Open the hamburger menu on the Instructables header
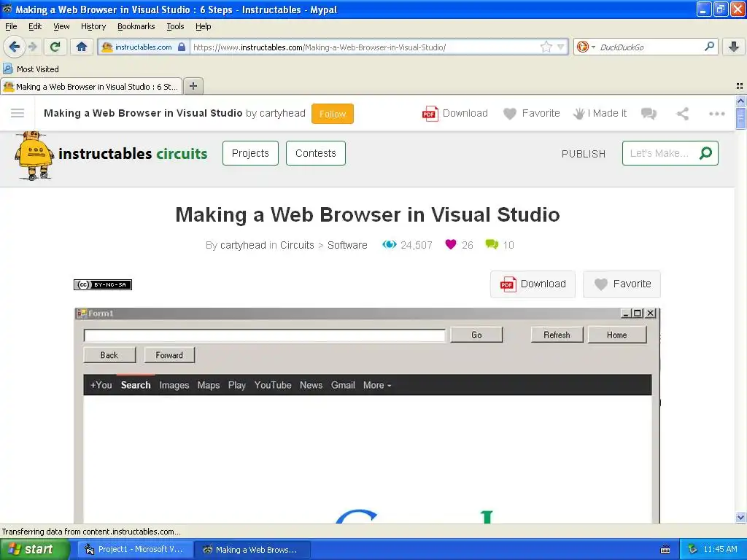Viewport: 747px width, 560px height. (x=18, y=113)
